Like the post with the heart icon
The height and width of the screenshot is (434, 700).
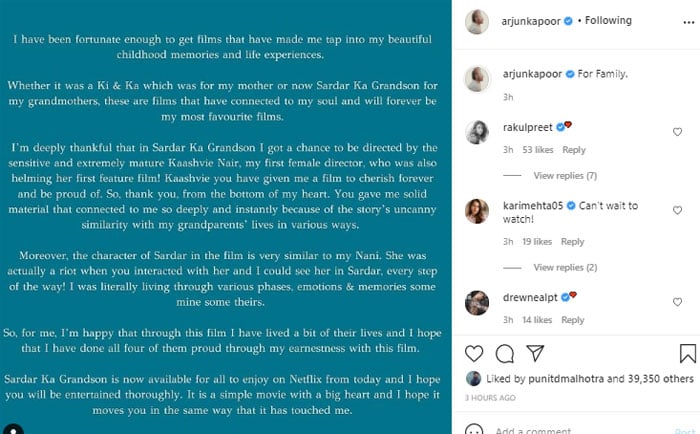[x=474, y=353]
